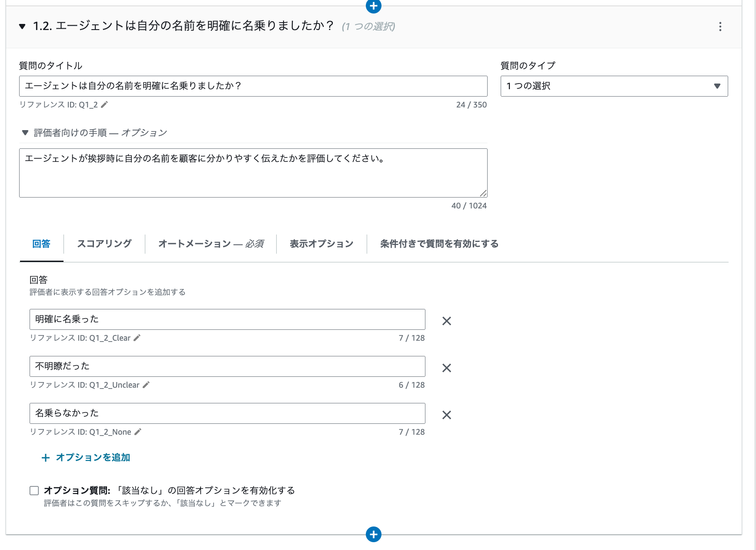
Task: Click the 6 / 128 character counter
Action: coord(412,385)
